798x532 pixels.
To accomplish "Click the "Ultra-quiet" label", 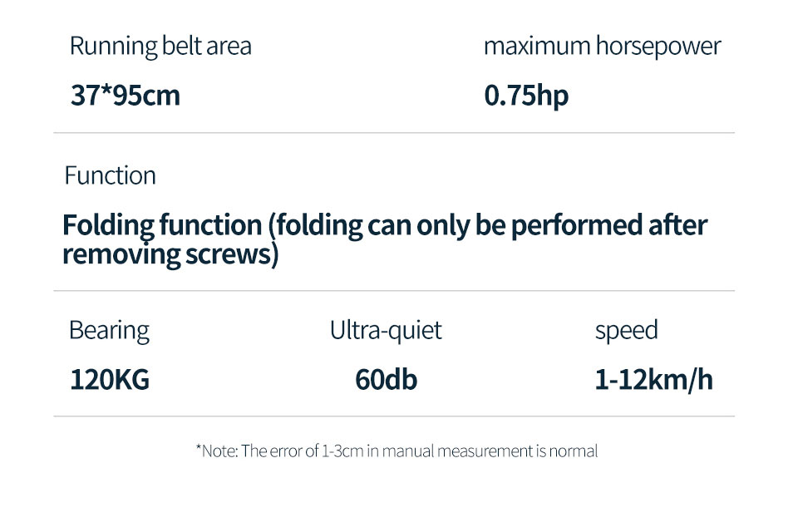I will point(386,330).
